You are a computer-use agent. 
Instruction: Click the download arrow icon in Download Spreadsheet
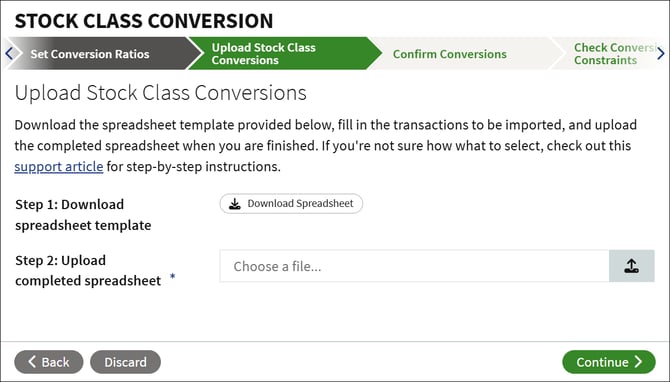click(235, 203)
